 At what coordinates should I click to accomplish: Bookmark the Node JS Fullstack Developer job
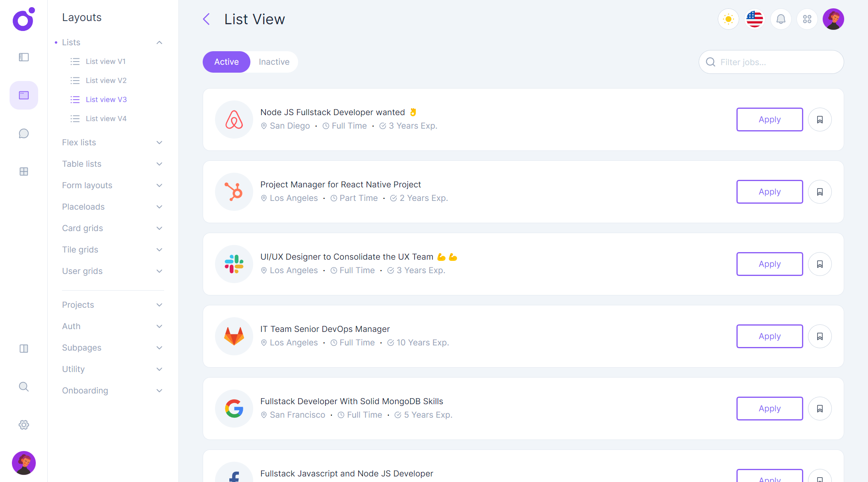(820, 119)
